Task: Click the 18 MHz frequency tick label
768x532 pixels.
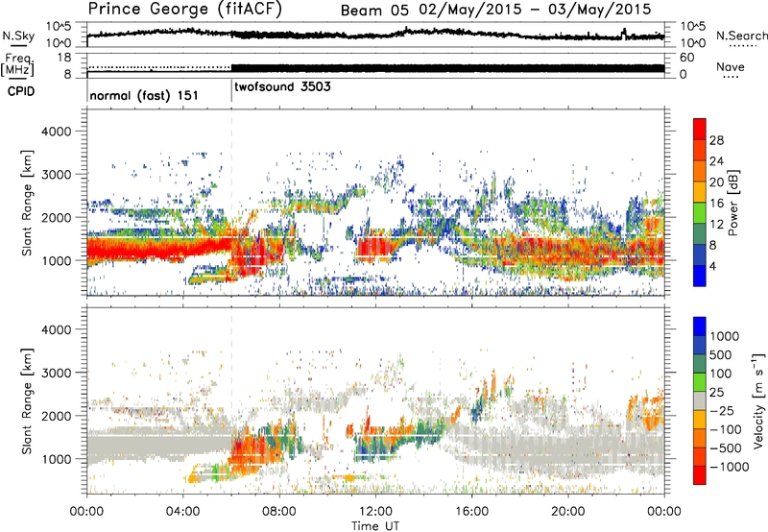Action: (64, 58)
